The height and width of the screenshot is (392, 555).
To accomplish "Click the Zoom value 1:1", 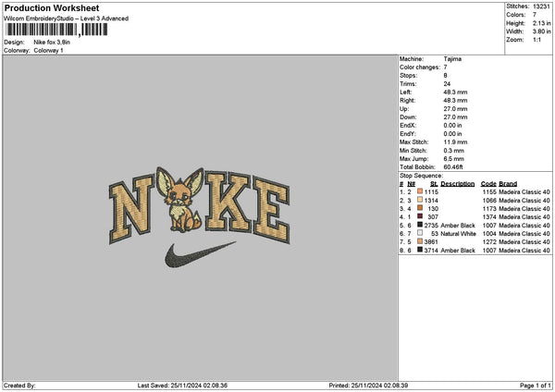I will coord(536,40).
